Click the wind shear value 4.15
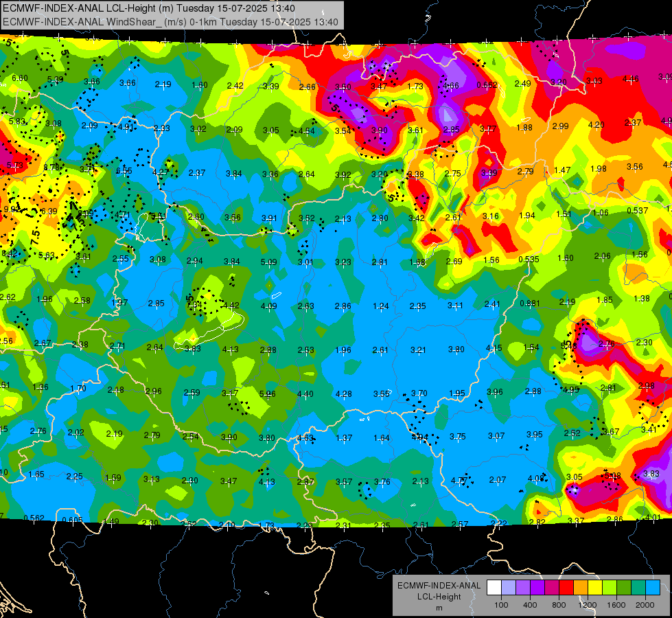This screenshot has height=618, width=672. [494, 348]
